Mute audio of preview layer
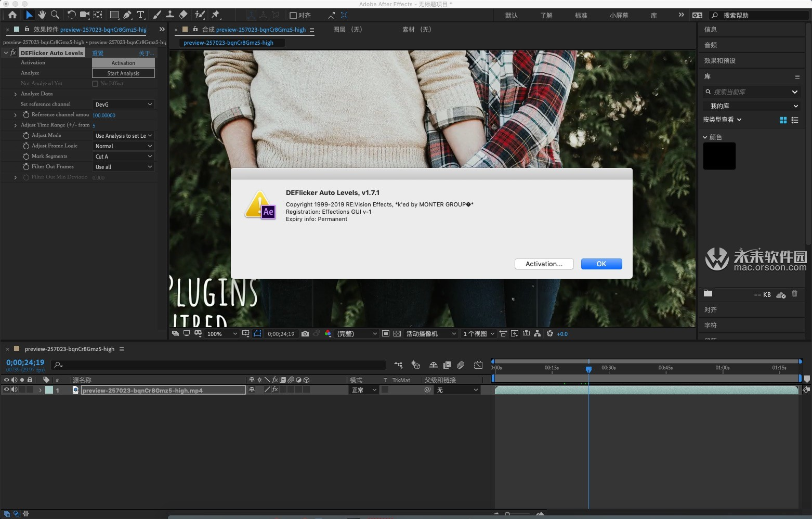 tap(15, 390)
